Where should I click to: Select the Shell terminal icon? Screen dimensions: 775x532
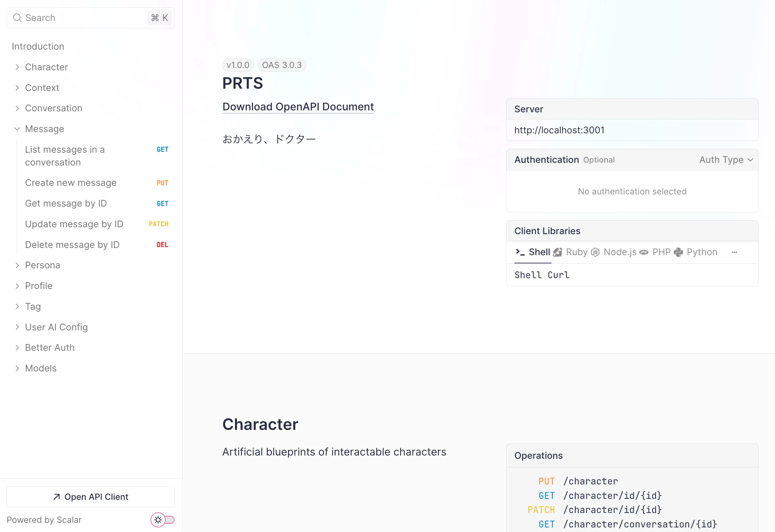[x=520, y=252]
